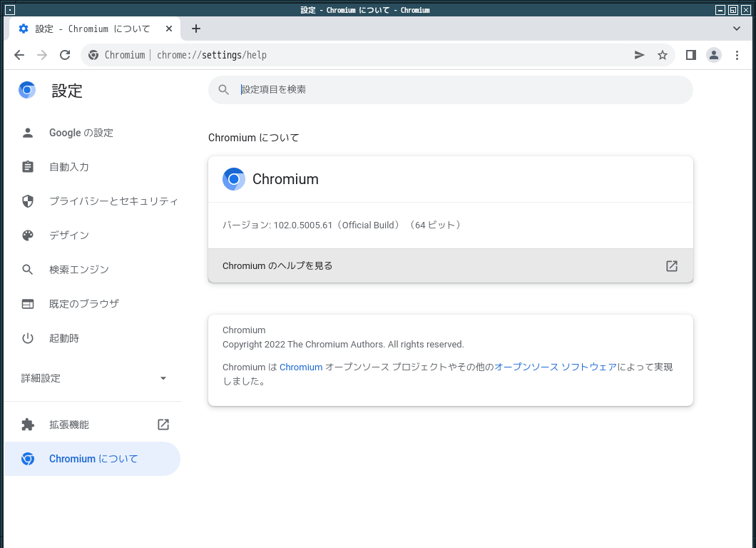This screenshot has width=756, height=548.
Task: Open プライバシーとセキュリティ settings
Action: point(91,201)
